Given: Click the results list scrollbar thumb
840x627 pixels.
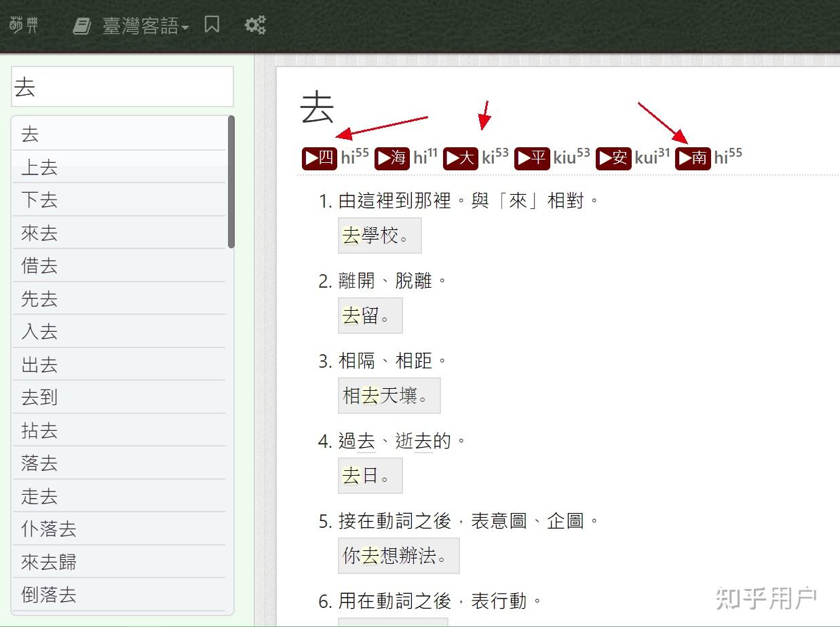Looking at the screenshot, I should (x=231, y=182).
